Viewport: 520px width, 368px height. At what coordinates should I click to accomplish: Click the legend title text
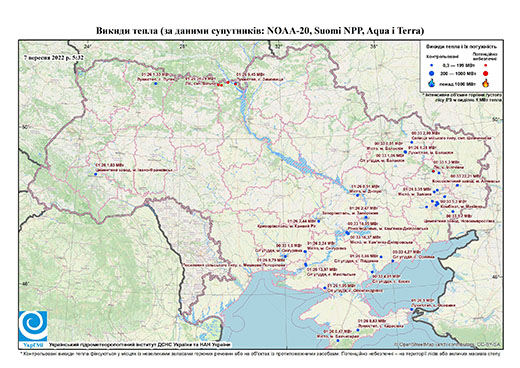click(x=461, y=47)
